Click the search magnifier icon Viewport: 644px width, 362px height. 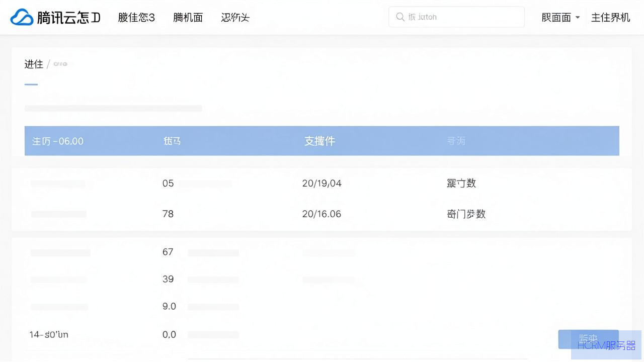[400, 17]
